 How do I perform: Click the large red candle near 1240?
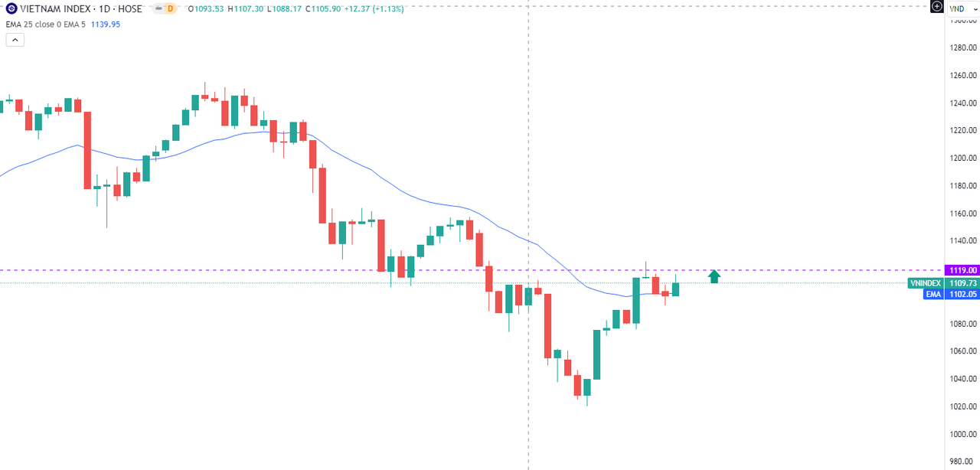click(87, 150)
